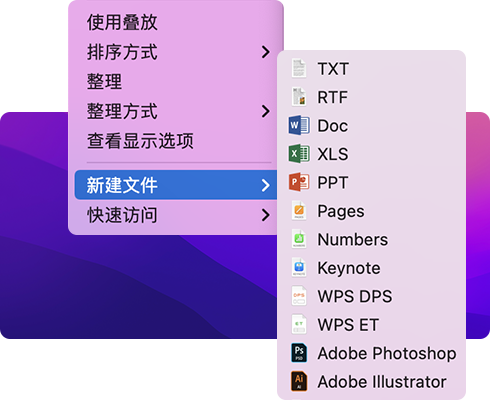Image resolution: width=490 pixels, height=400 pixels.
Task: Expand the 快速访问 submenu arrow
Action: 265,215
